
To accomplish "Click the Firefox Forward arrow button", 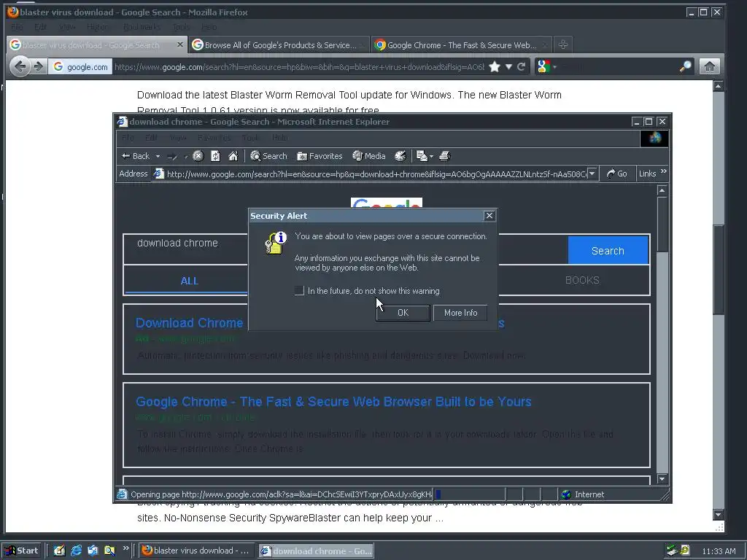I will pyautogui.click(x=38, y=66).
